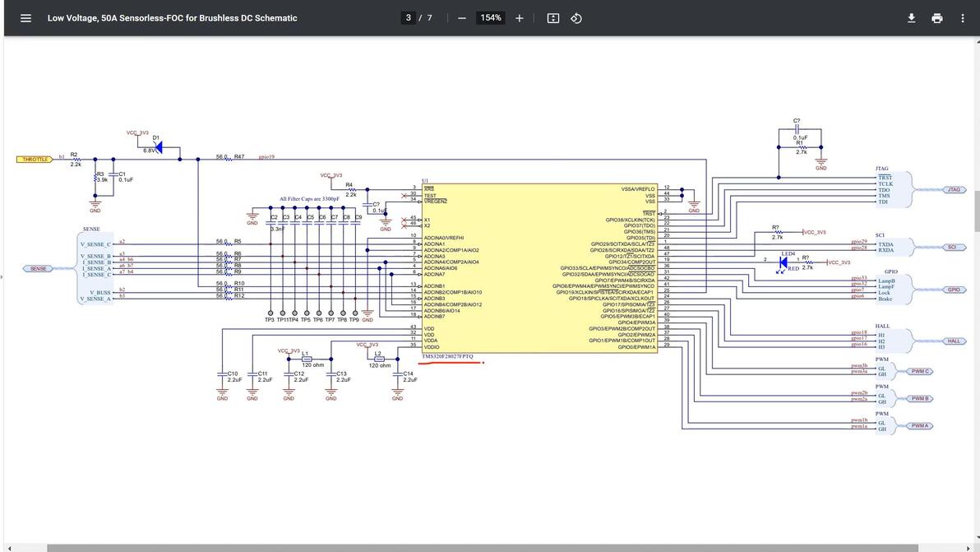Click the TP3 test point label
The height and width of the screenshot is (552, 980).
270,319
